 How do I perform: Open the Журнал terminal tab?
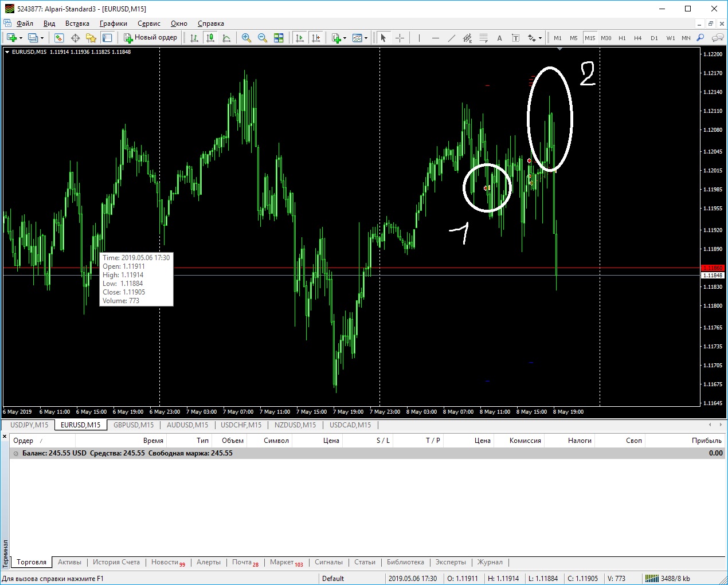point(490,562)
